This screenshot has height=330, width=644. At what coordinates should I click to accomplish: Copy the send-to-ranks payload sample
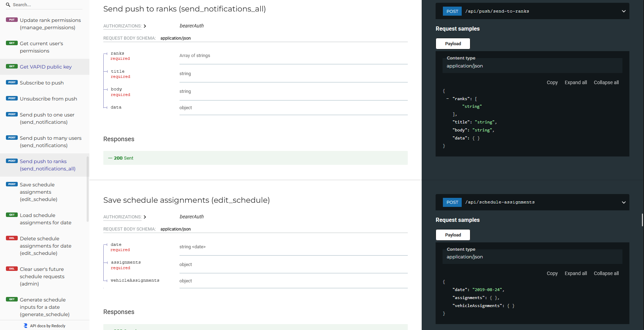(x=552, y=82)
